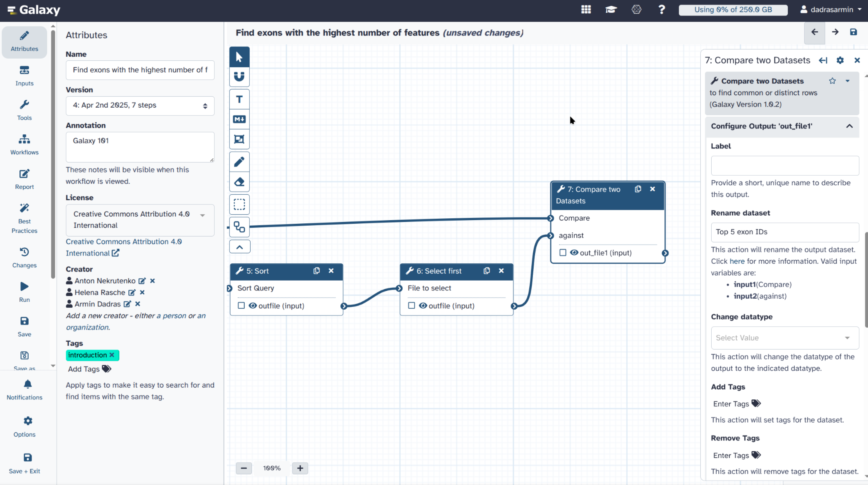Open Creative Commons Attribution 4.0 link
This screenshot has height=485, width=868.
coord(123,247)
